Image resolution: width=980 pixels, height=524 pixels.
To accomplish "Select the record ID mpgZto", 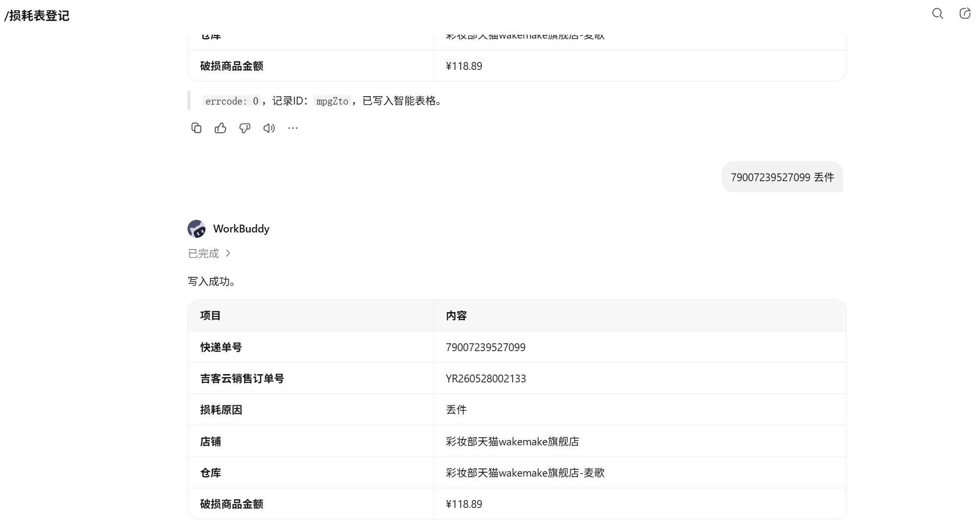I will (x=332, y=101).
